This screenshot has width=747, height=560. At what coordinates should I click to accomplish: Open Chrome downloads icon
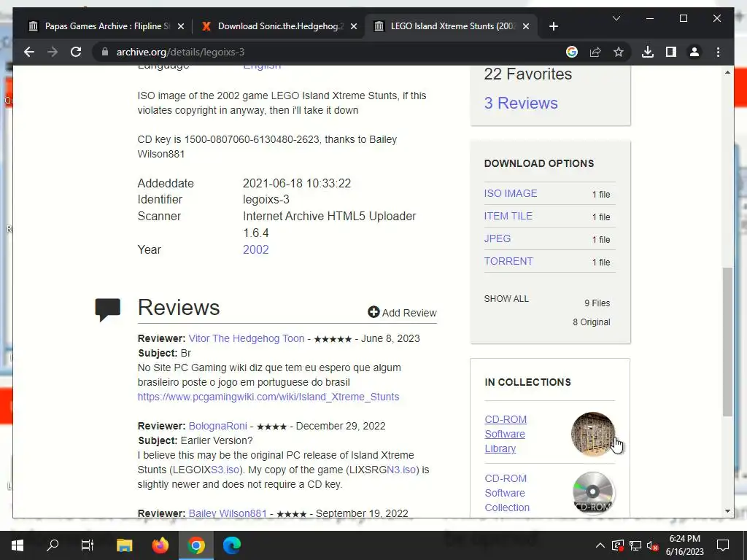[x=648, y=52]
